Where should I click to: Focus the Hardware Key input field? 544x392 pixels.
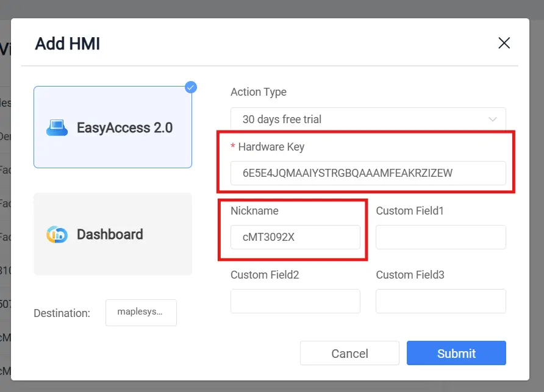[368, 173]
